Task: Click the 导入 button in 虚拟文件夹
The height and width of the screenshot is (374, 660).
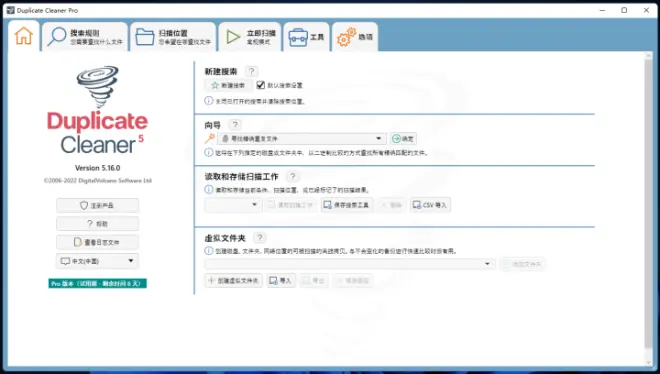Action: pos(281,281)
